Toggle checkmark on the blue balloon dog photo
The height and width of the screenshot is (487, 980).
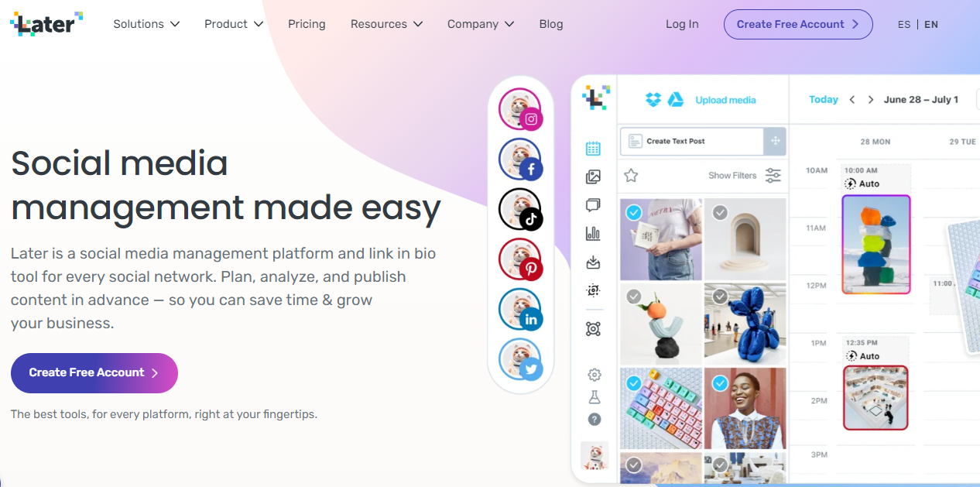[x=720, y=297]
